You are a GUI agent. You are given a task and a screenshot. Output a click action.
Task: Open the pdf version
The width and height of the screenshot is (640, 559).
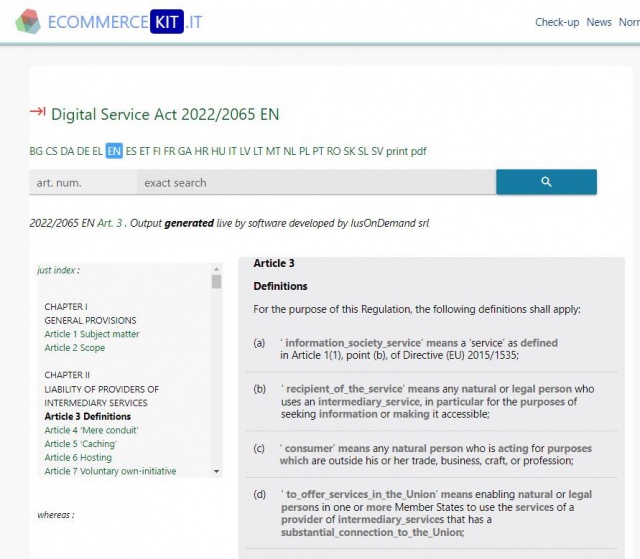coord(418,151)
